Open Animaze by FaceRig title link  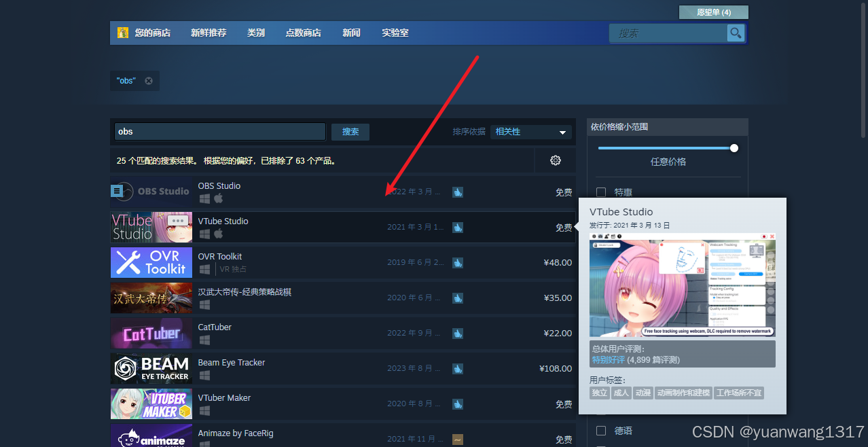click(236, 433)
